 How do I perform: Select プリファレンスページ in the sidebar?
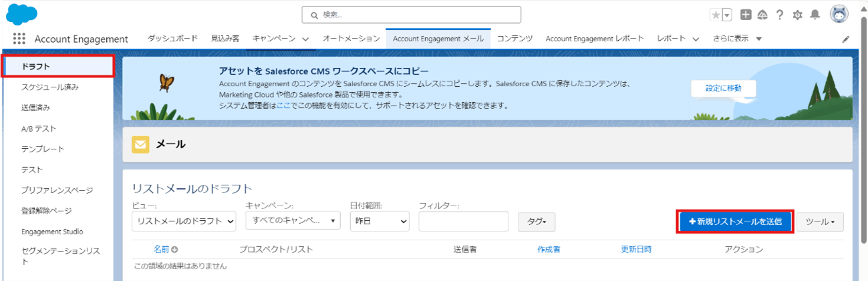point(57,190)
